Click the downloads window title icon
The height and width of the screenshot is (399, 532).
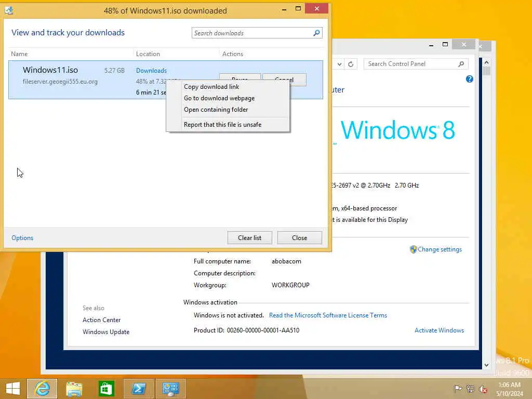click(x=9, y=10)
